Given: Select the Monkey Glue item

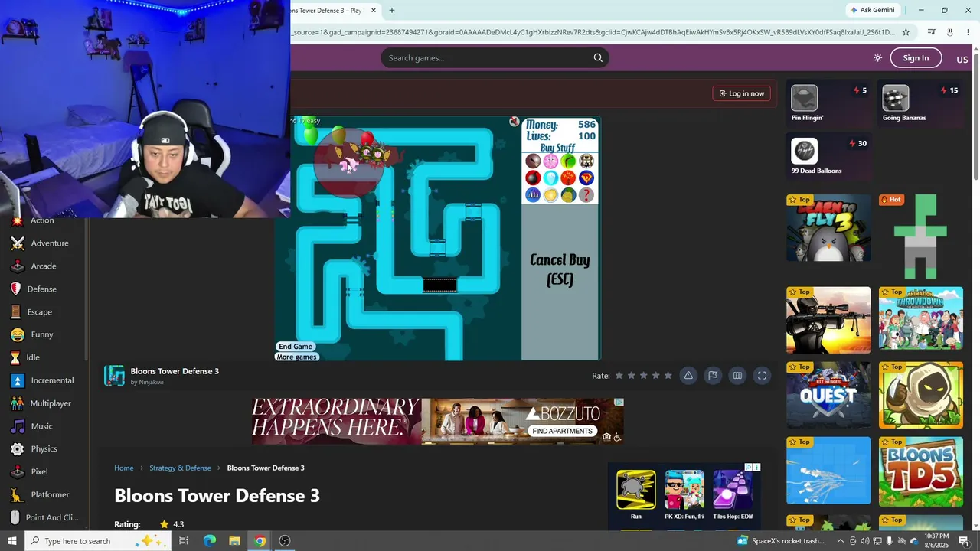Looking at the screenshot, I should click(x=550, y=195).
